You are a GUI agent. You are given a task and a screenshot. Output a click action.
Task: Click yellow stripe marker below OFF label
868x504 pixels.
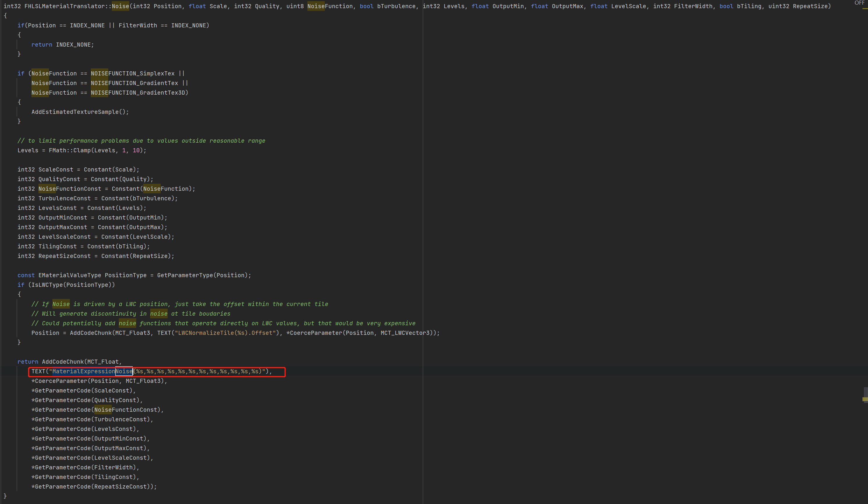(x=865, y=9)
